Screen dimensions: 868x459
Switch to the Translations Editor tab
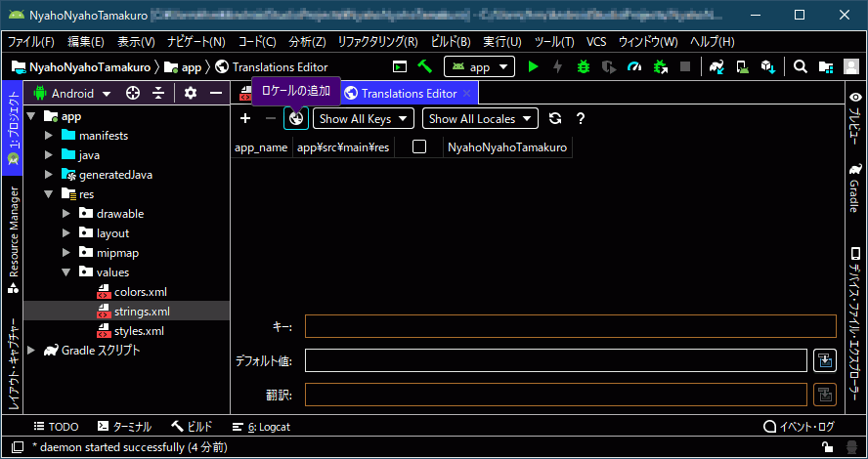tap(408, 94)
